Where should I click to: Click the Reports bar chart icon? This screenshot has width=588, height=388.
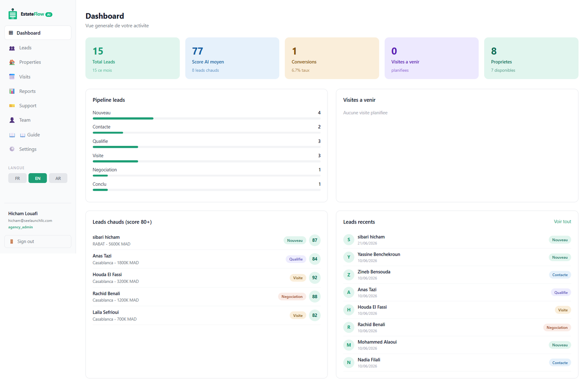[12, 91]
